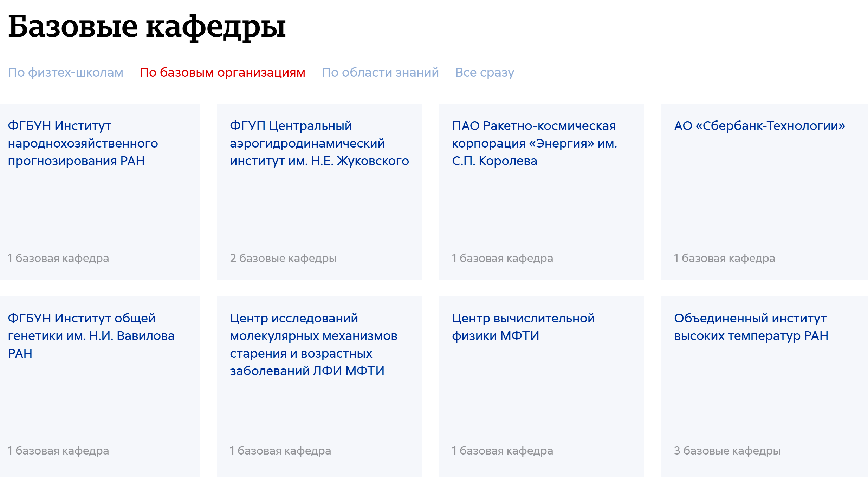
Task: Click «1 базовая кафедра» under Институт генетики
Action: pos(59,450)
